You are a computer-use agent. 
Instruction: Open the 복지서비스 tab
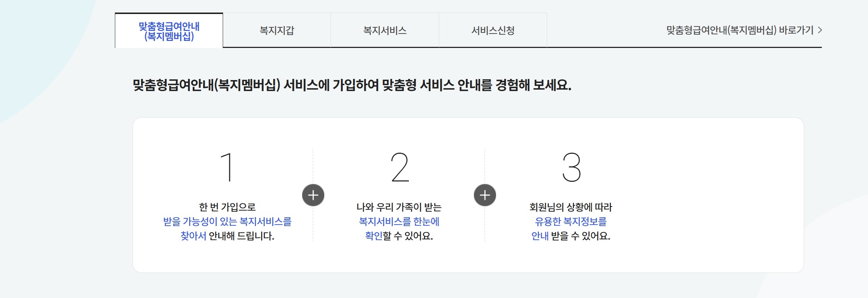[385, 31]
